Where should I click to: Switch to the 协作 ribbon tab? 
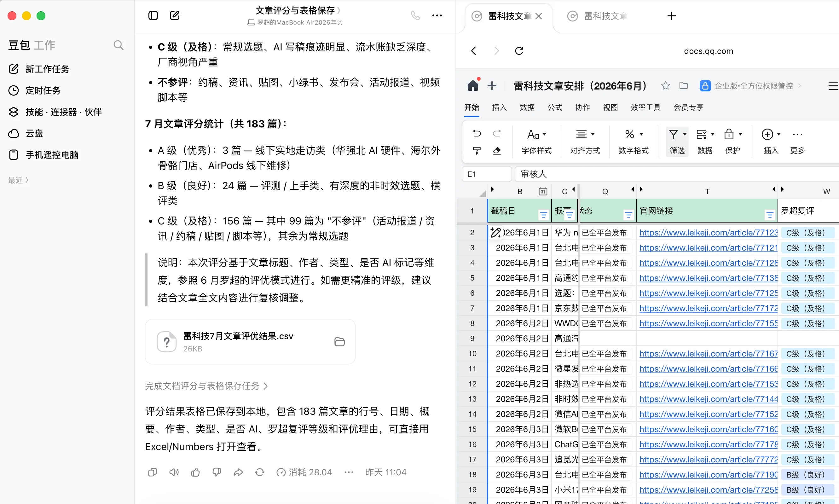pyautogui.click(x=582, y=107)
